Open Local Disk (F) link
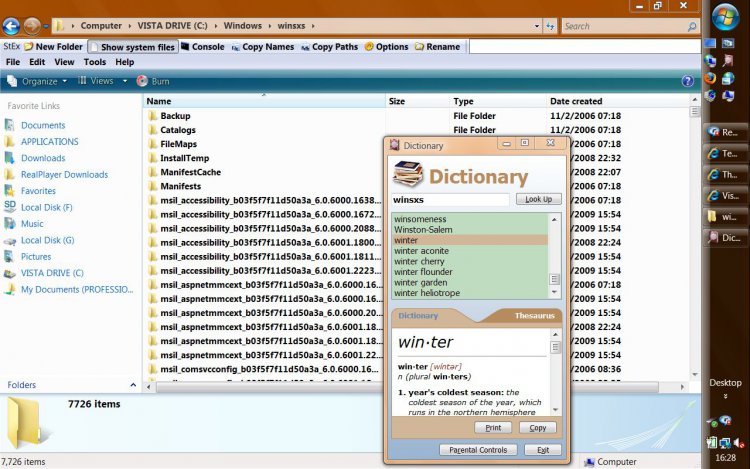 (46, 207)
